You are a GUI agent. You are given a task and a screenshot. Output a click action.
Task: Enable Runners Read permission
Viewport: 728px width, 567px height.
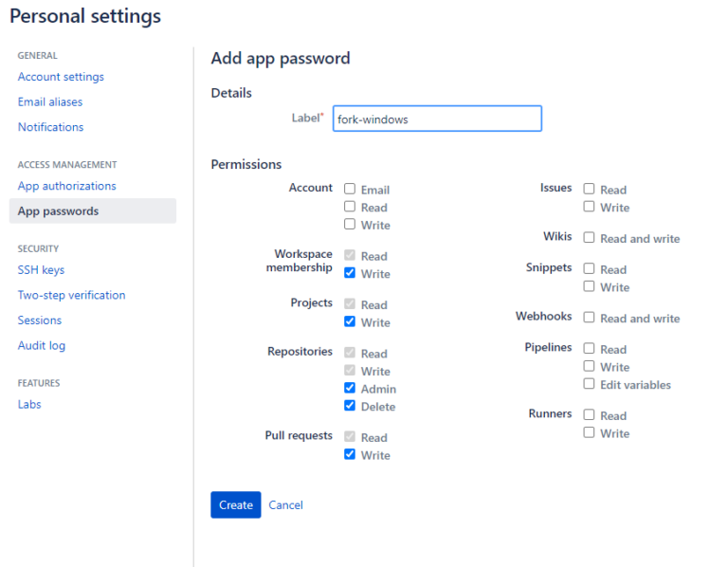pyautogui.click(x=589, y=414)
